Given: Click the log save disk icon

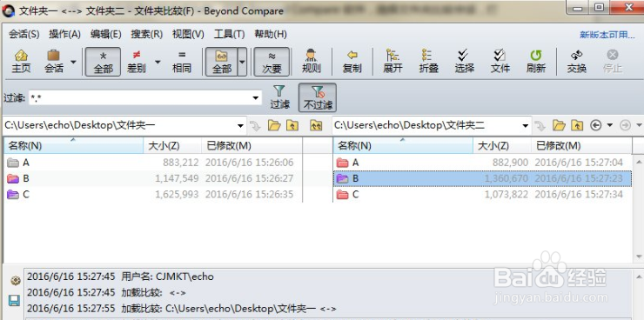Looking at the screenshot, I should click(15, 301).
